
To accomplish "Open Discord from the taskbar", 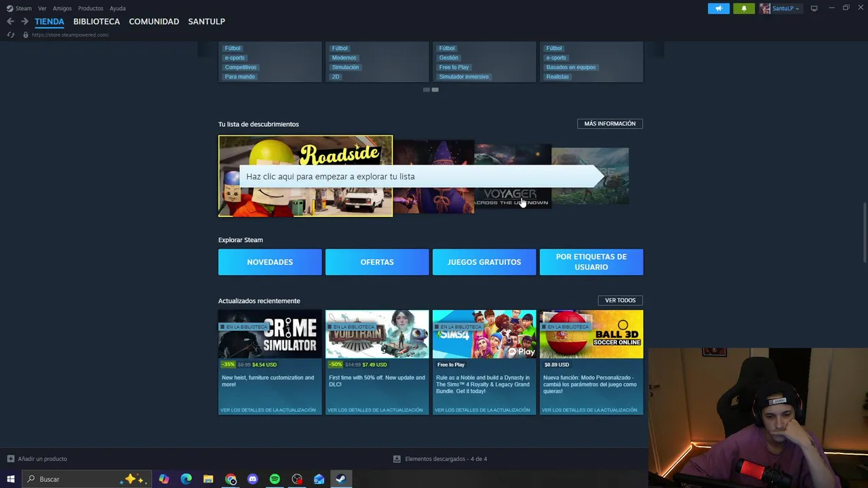I will click(253, 479).
